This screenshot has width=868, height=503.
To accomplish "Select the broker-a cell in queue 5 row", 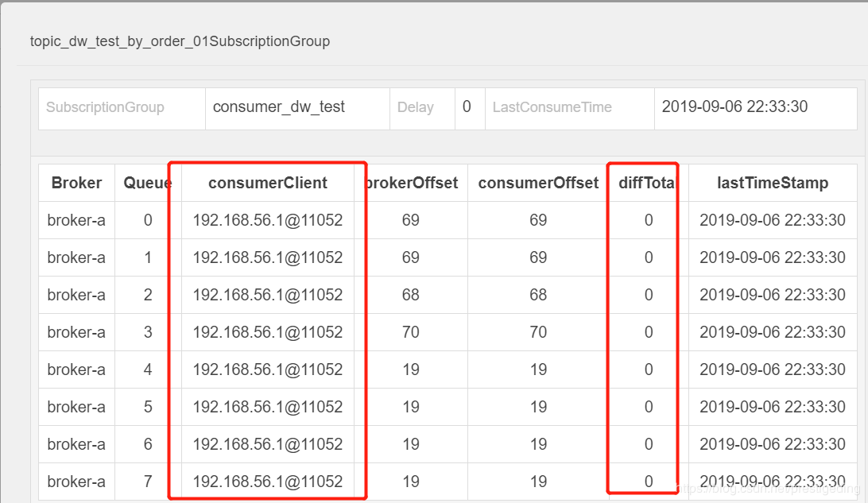I will point(76,407).
